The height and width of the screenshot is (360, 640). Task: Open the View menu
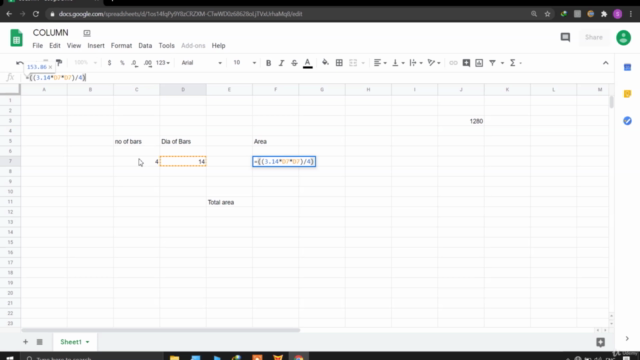74,46
